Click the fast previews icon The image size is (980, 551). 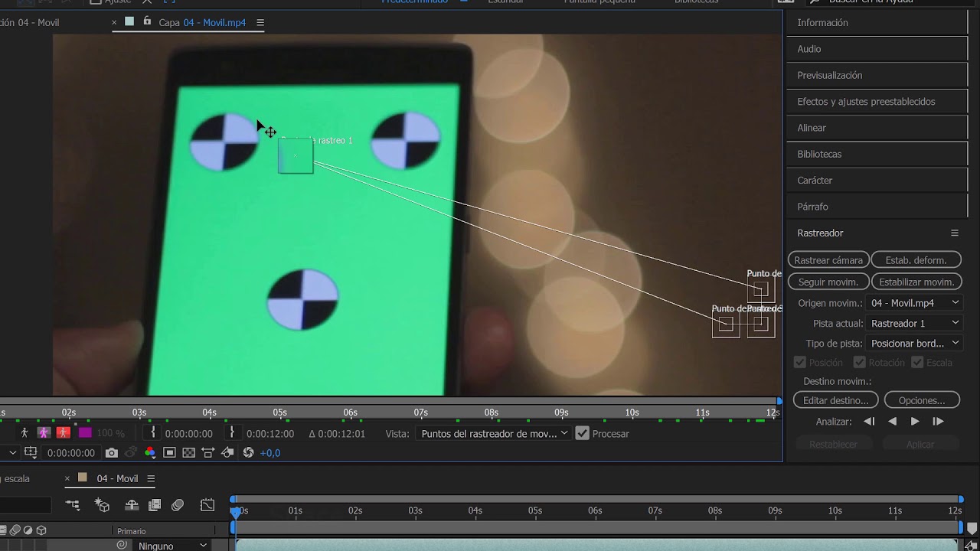pos(227,453)
